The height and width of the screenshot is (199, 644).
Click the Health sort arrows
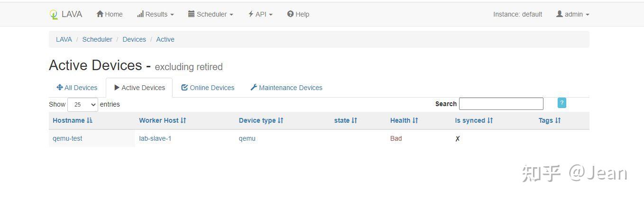click(415, 120)
